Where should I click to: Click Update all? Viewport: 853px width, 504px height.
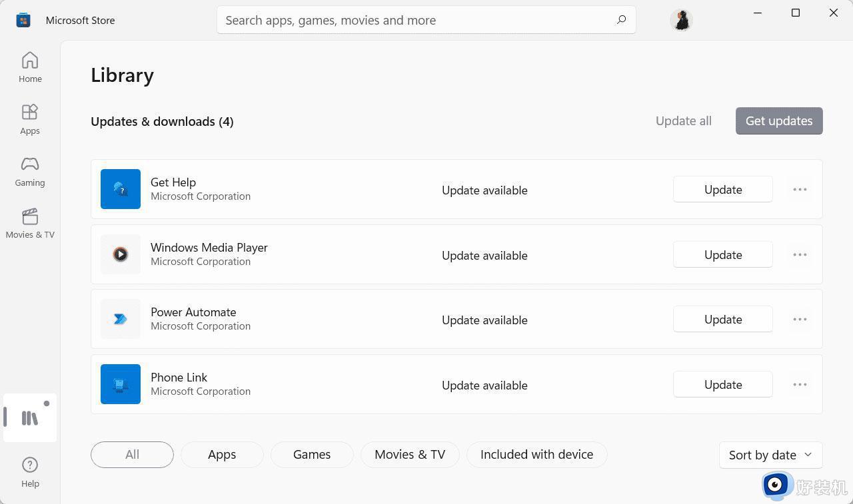pyautogui.click(x=684, y=121)
